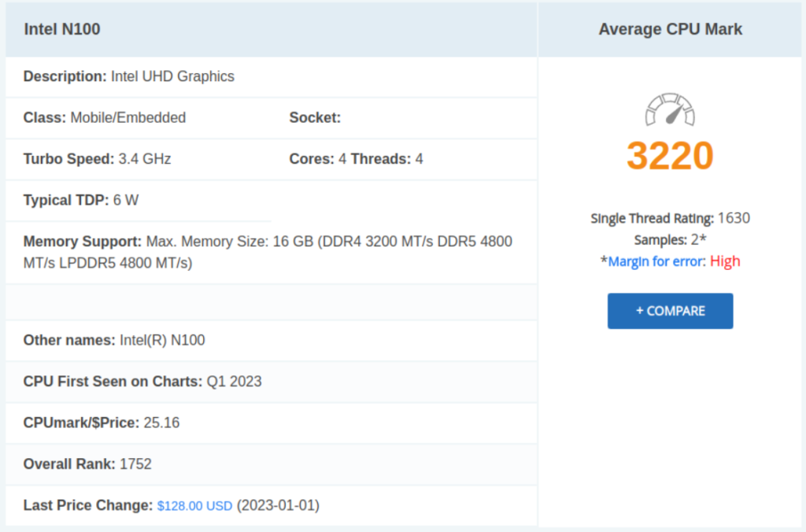
Task: Open the $128.00 USD price link
Action: (195, 506)
